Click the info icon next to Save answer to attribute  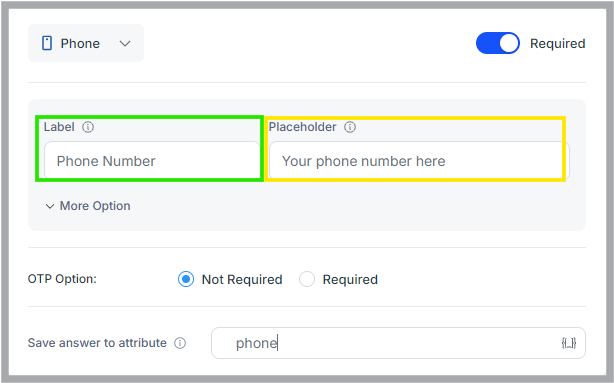(180, 343)
